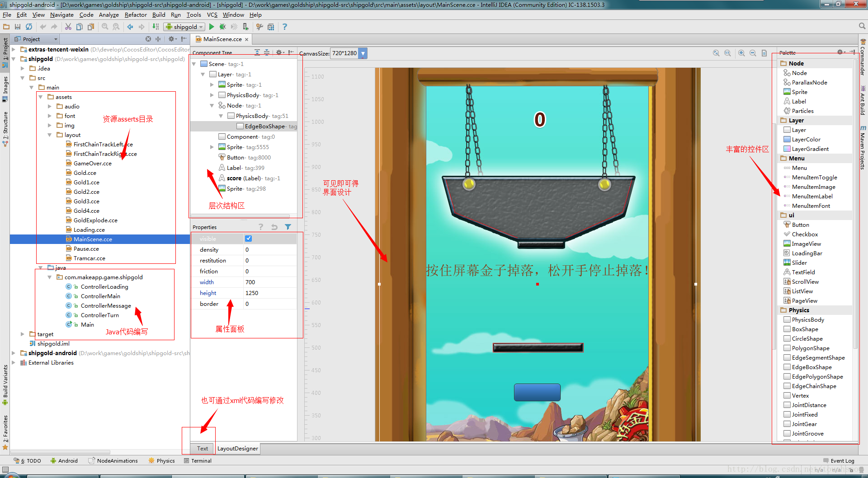
Task: Tick the EdgeSegmentShape box in the Palette
Action: (x=787, y=357)
